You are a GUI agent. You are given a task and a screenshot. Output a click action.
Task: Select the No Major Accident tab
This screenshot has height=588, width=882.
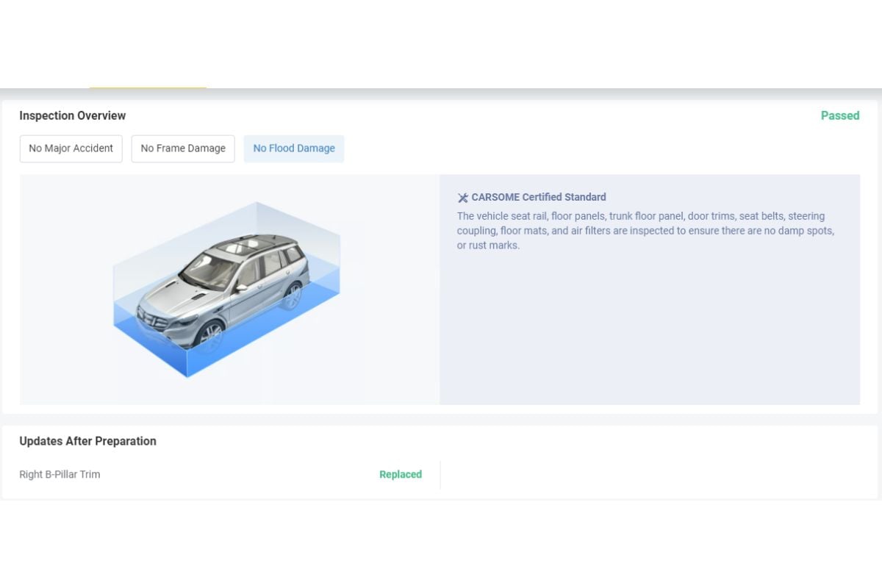[71, 148]
